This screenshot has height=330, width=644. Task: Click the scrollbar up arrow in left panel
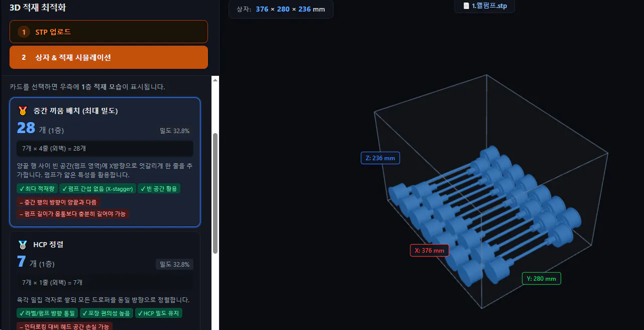pyautogui.click(x=216, y=80)
